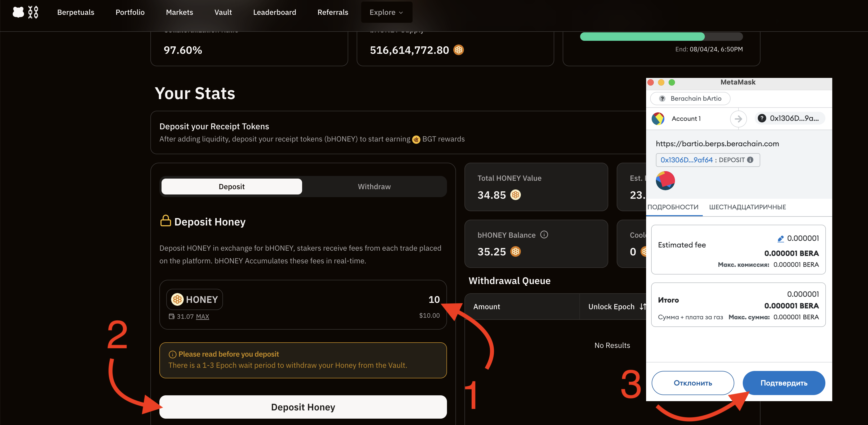Click the bHONEY Balance info icon
The height and width of the screenshot is (425, 868).
tap(544, 234)
